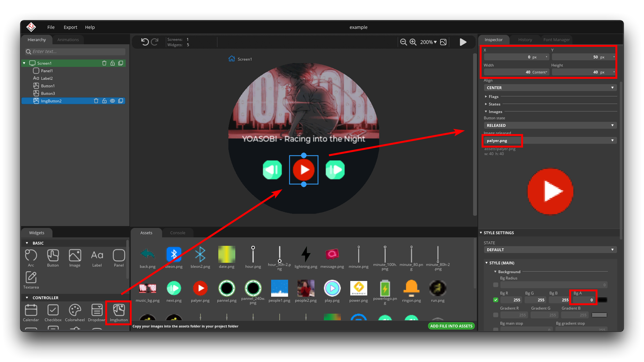
Task: Select Label2 in the hierarchy
Action: [47, 78]
